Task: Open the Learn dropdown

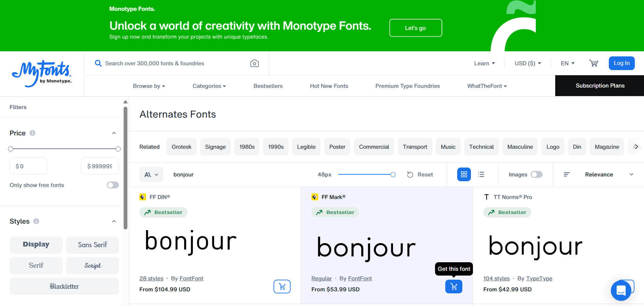Action: (x=485, y=63)
